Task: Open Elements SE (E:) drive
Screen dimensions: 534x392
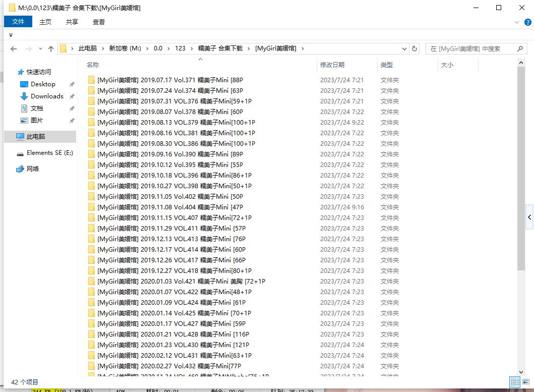Action: 50,153
